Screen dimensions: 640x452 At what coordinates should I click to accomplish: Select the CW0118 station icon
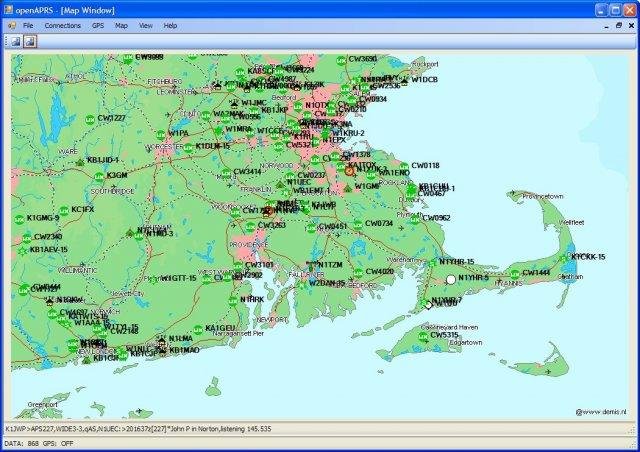[x=404, y=167]
